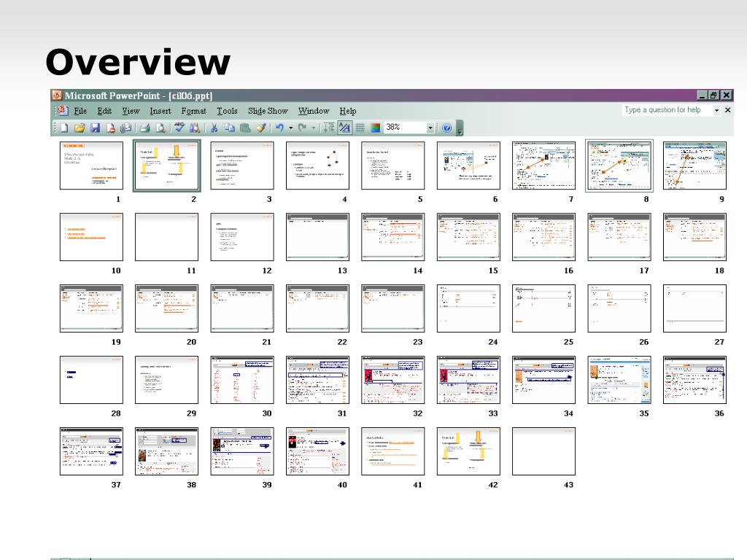This screenshot has width=747, height=560.
Task: Select slide 1 thumbnail
Action: click(91, 166)
